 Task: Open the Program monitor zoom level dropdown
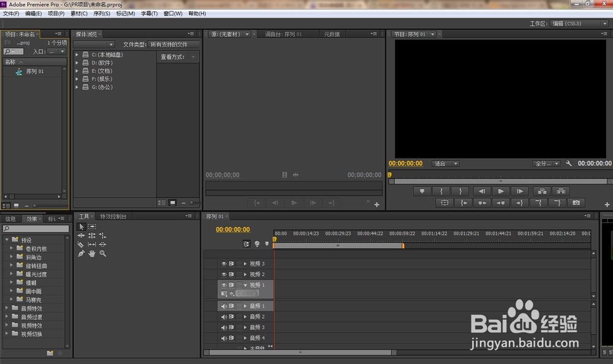pyautogui.click(x=445, y=164)
